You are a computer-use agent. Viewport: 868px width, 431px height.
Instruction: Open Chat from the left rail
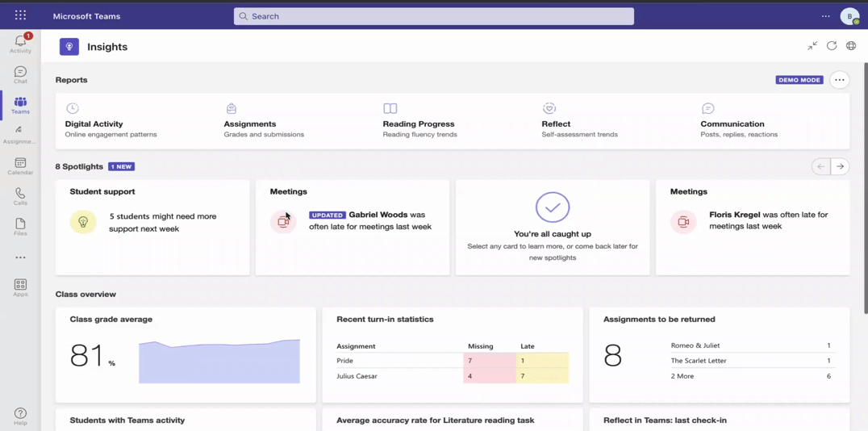pyautogui.click(x=20, y=75)
